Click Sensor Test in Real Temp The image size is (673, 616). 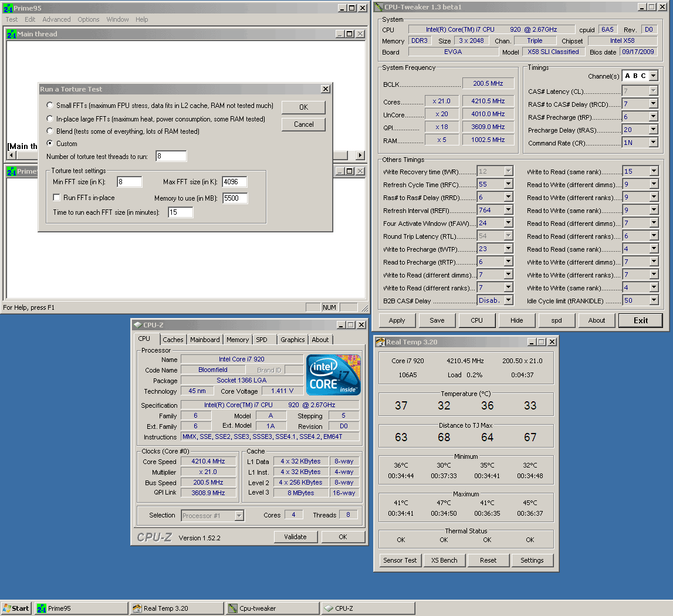[x=400, y=560]
